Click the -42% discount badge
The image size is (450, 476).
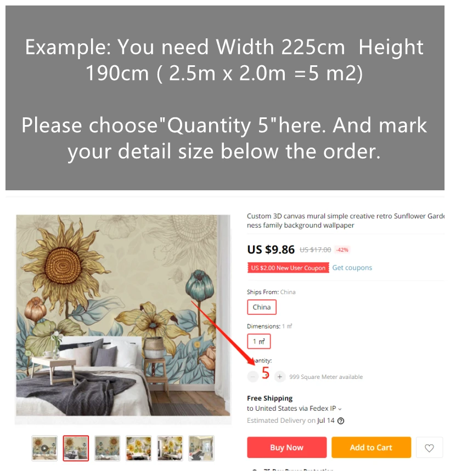(x=342, y=250)
